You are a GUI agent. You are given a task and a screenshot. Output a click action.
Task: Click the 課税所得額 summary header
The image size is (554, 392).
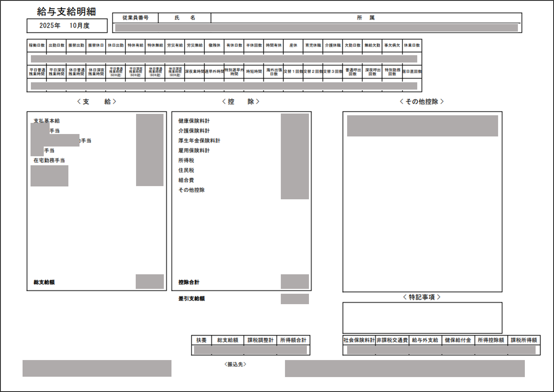pos(524,340)
